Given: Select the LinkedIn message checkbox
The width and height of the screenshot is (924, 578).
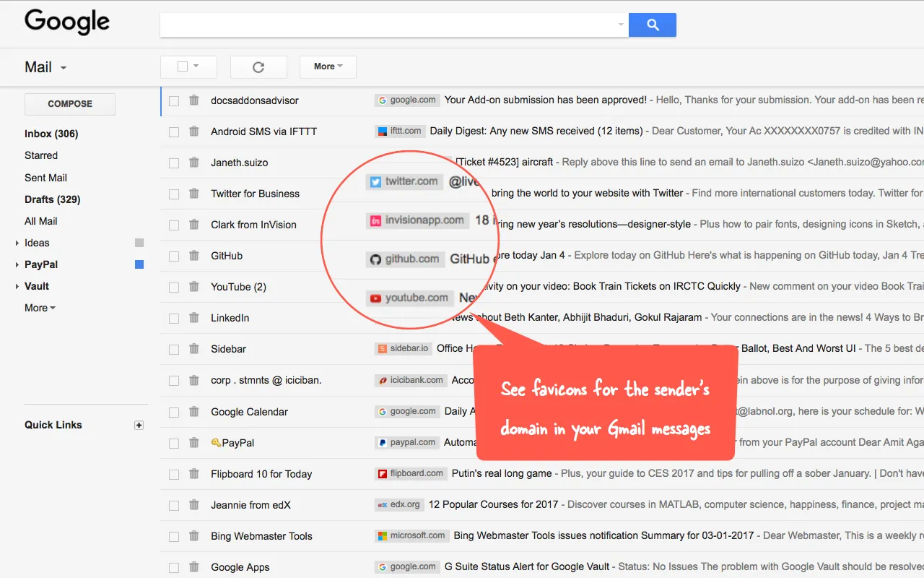Looking at the screenshot, I should 174,318.
